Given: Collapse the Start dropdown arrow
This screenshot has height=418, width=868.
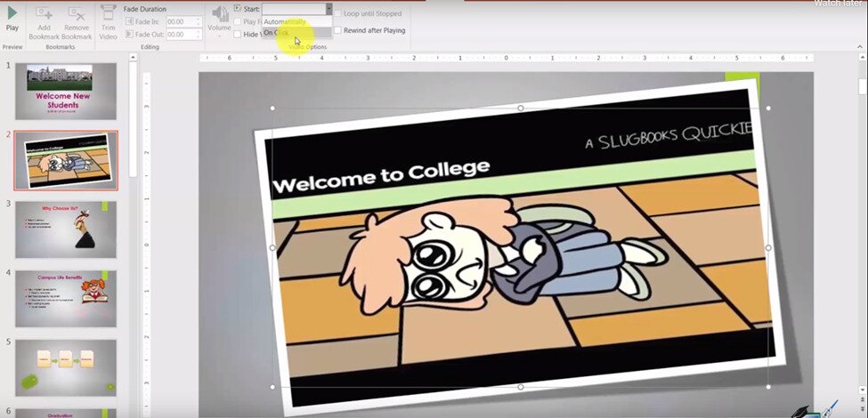Looking at the screenshot, I should point(329,9).
